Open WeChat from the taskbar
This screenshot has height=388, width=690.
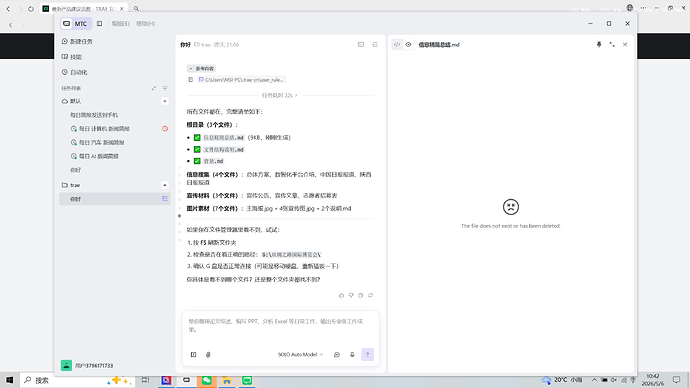206,380
